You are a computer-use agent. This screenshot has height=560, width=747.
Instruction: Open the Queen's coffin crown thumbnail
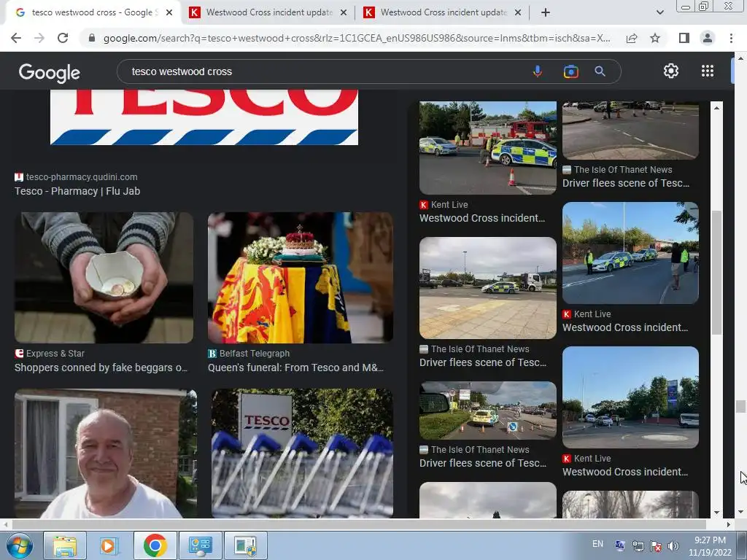301,278
